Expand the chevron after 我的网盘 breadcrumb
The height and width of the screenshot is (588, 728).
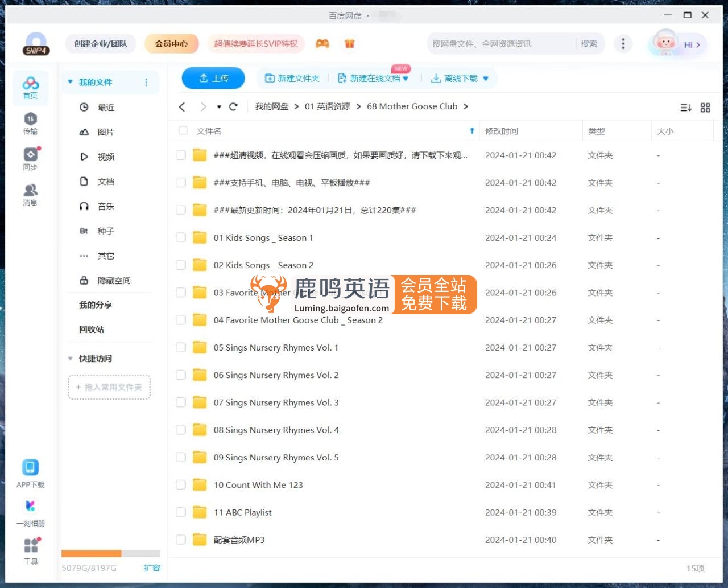pyautogui.click(x=296, y=106)
